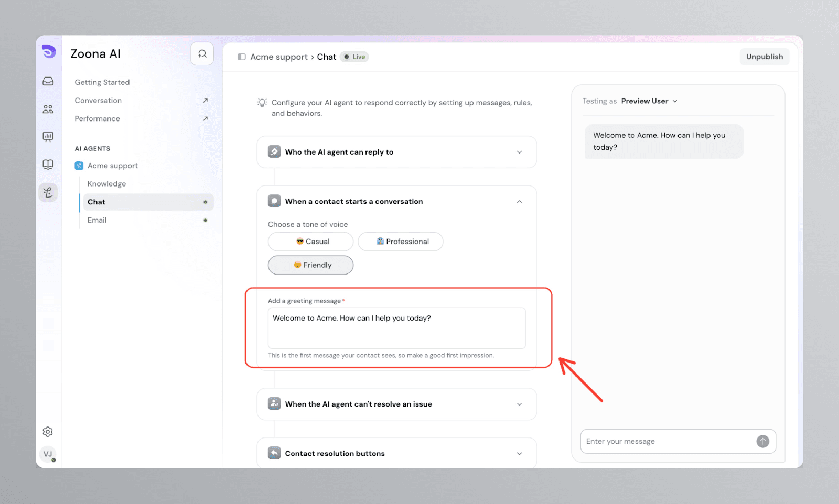The width and height of the screenshot is (839, 504).
Task: Click 'Contact resolution buttons' title
Action: click(x=335, y=454)
